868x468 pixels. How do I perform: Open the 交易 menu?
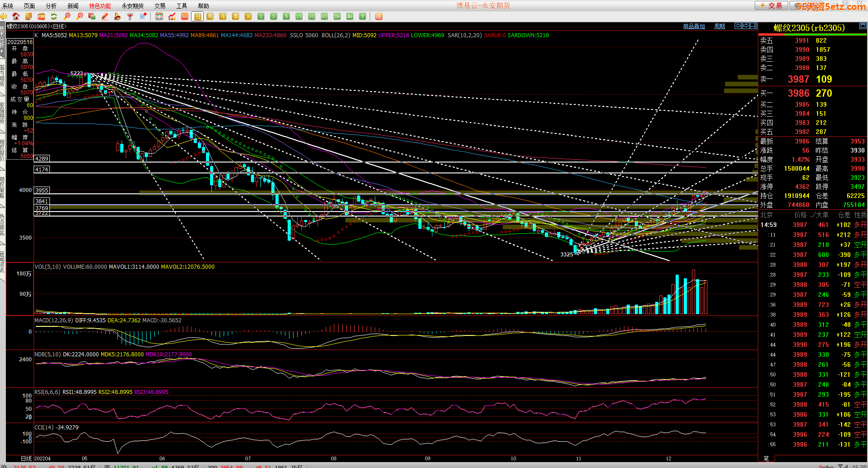160,6
